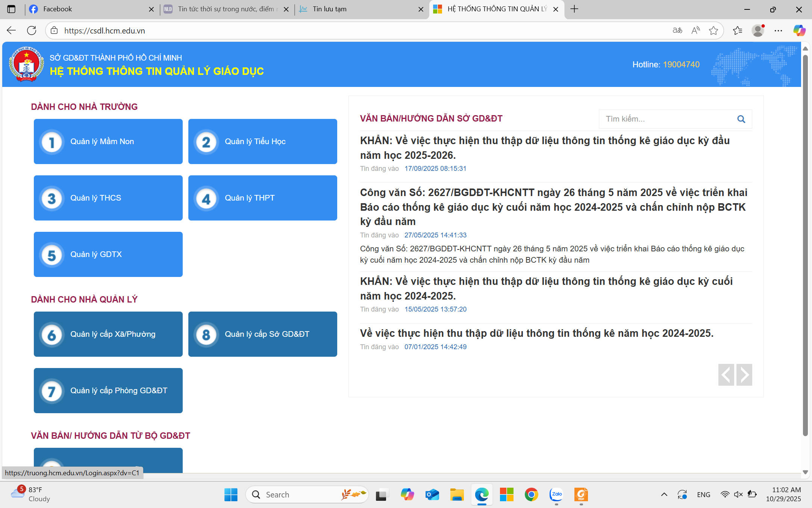
Task: Click the Read aloud icon in address bar
Action: 695,30
